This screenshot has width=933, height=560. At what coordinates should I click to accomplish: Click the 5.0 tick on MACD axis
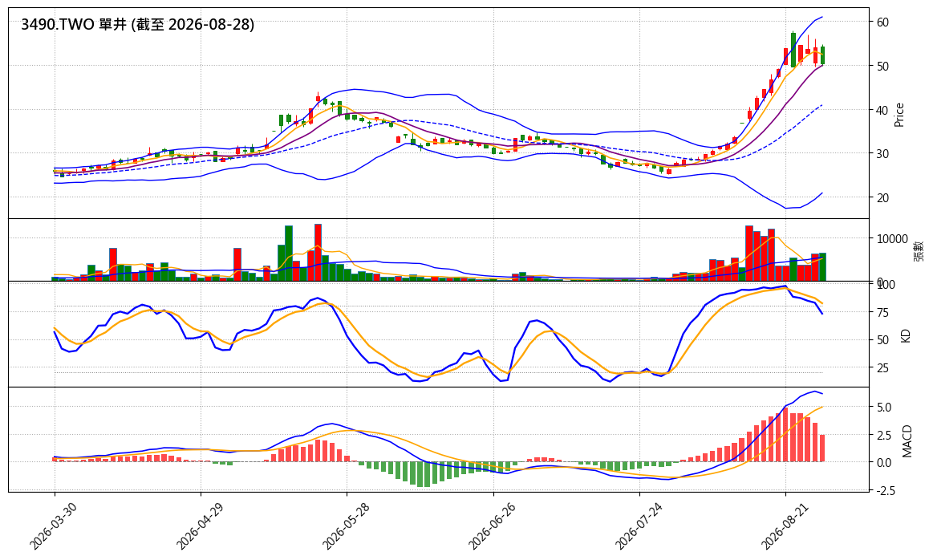883,407
